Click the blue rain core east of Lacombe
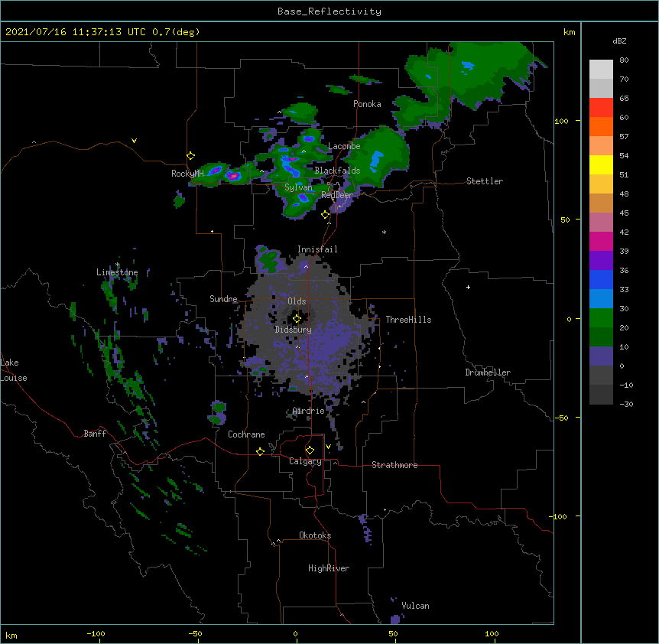Image resolution: width=659 pixels, height=644 pixels. tap(375, 161)
